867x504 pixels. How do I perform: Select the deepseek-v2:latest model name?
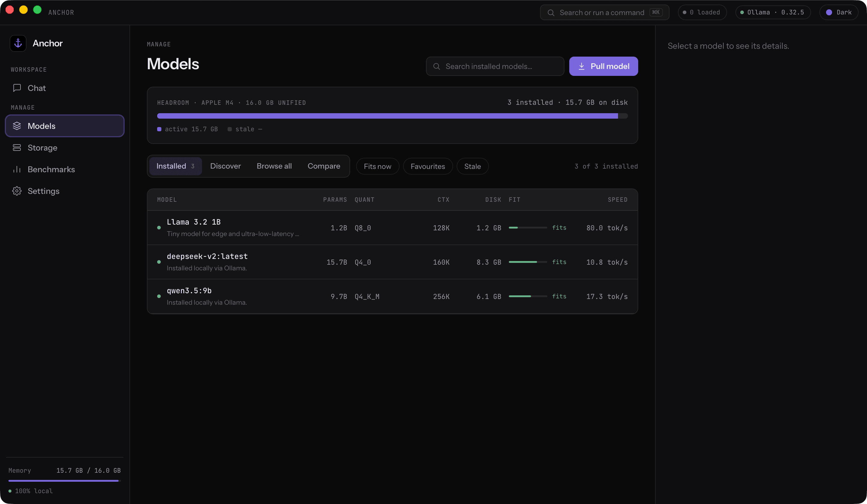207,257
